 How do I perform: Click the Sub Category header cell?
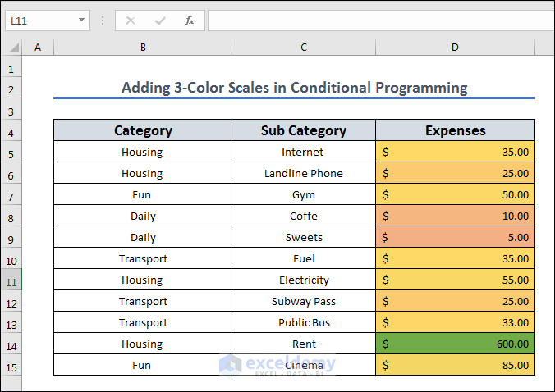pos(304,130)
